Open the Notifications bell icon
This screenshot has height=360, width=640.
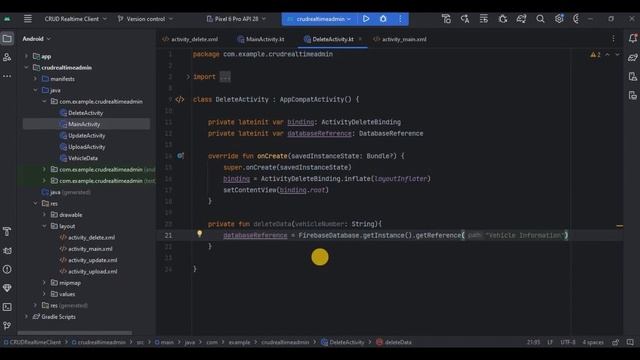(633, 38)
